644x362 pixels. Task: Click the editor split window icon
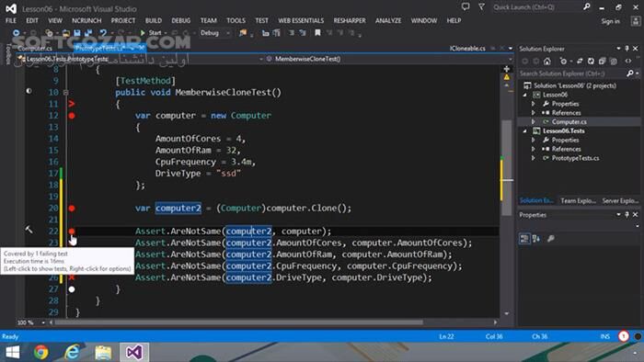pos(506,69)
